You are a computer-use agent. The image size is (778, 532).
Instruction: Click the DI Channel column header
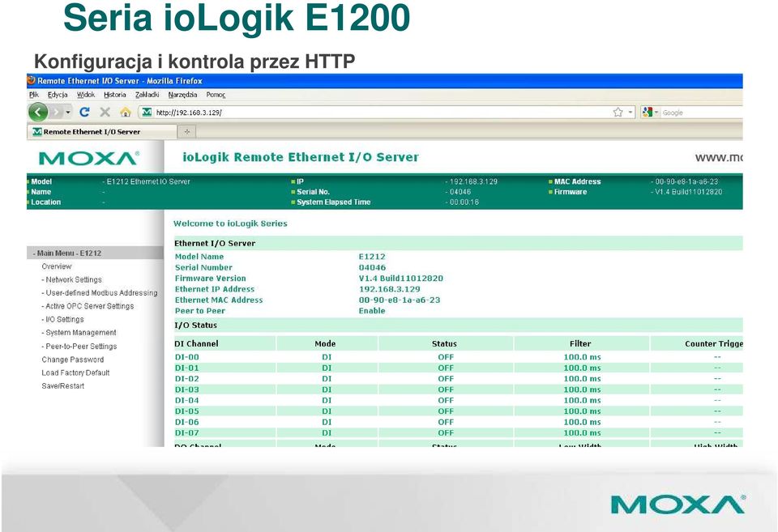(x=196, y=343)
